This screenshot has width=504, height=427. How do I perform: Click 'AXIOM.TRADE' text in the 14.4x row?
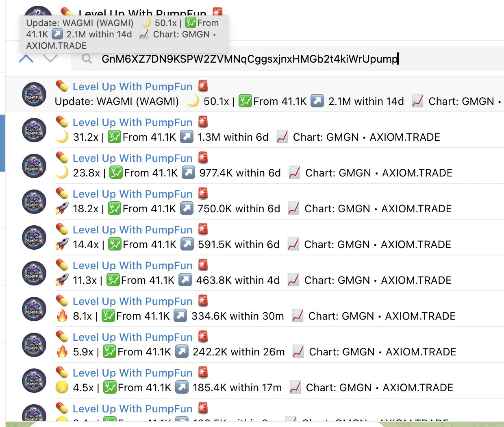coord(416,244)
